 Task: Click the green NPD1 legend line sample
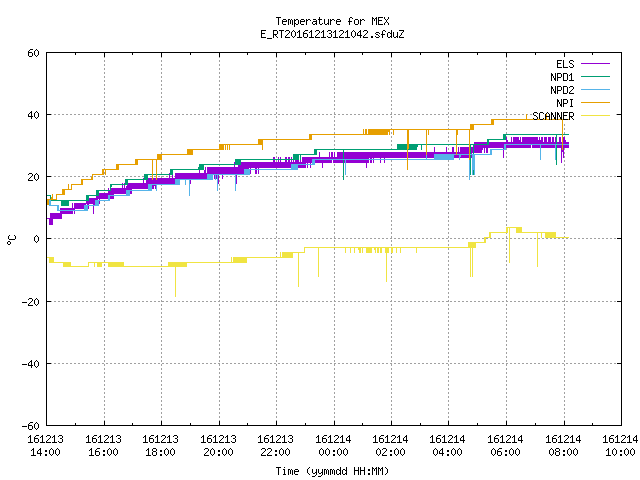coord(595,76)
